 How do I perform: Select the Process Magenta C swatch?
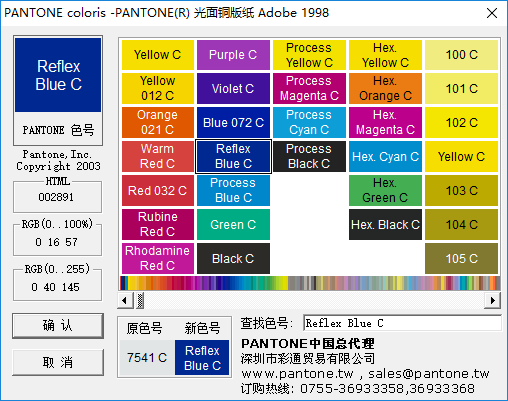tap(309, 89)
